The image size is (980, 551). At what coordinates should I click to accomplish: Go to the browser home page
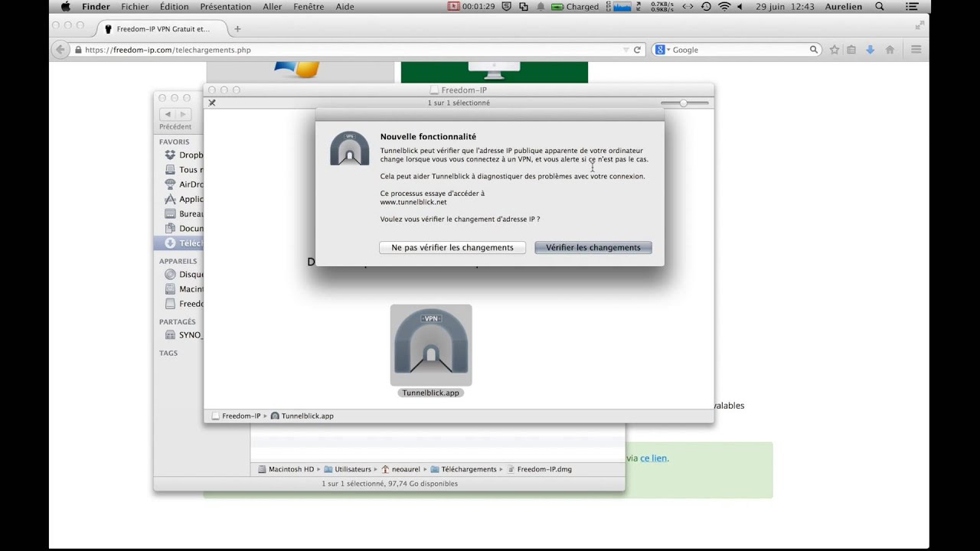point(890,50)
